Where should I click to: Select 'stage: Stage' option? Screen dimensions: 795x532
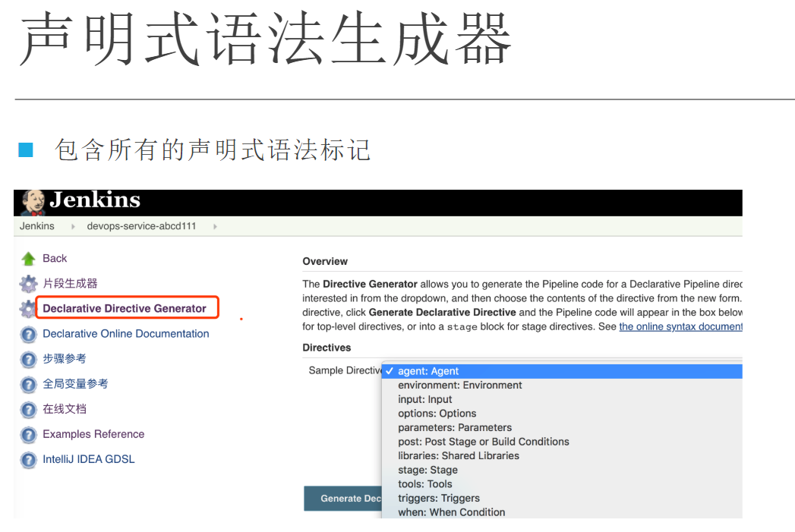[x=563, y=471]
